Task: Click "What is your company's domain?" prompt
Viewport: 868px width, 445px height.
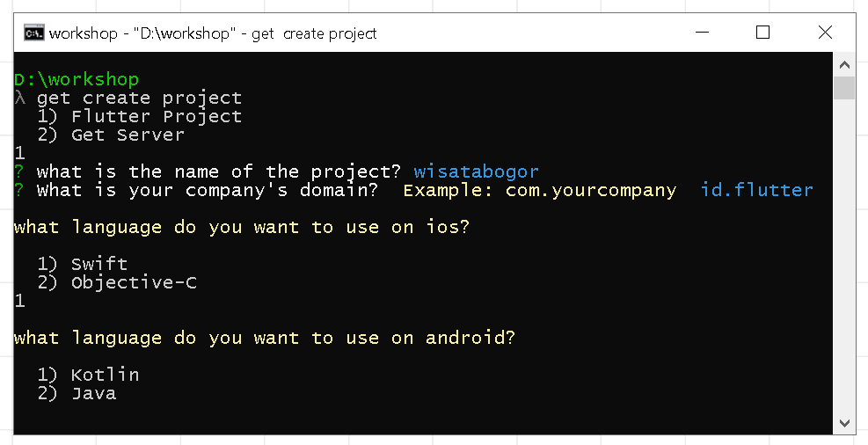Action: point(207,190)
